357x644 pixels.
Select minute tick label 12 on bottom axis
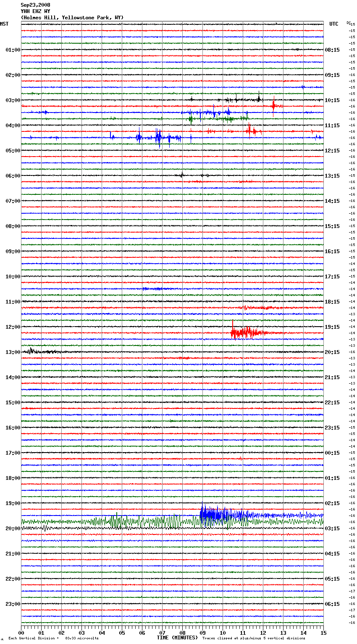263,633
